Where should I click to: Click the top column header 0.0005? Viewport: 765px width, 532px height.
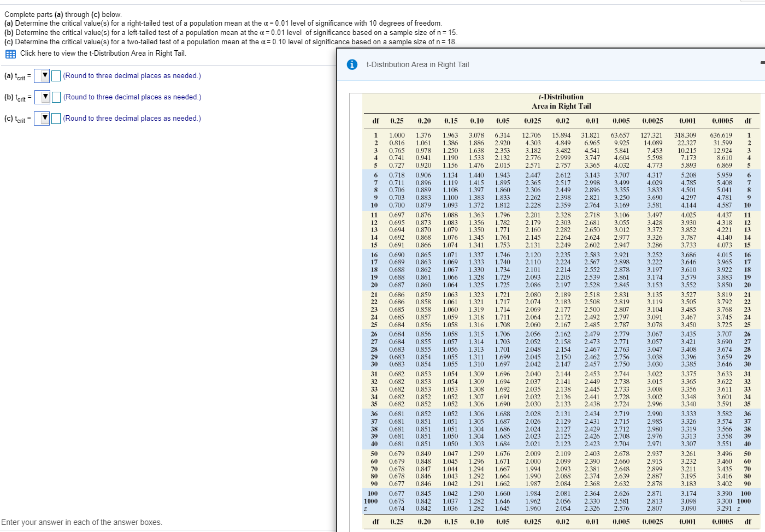(x=722, y=121)
